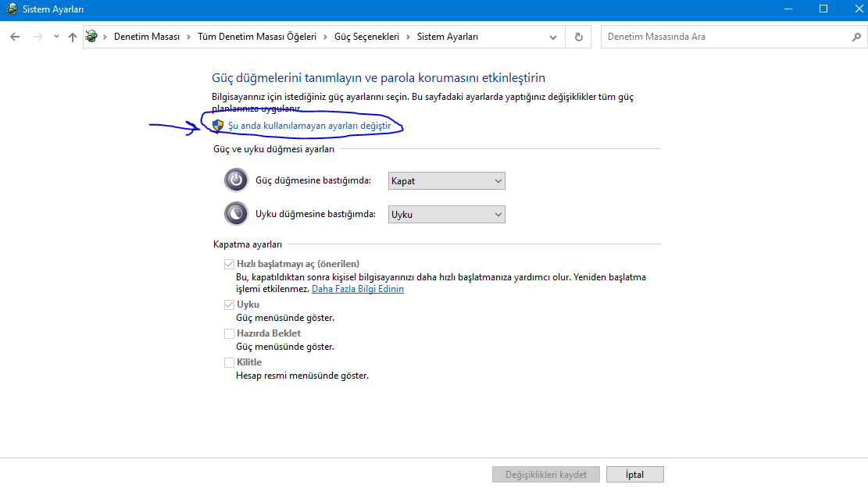The height and width of the screenshot is (488, 868).
Task: Click the sleep button moon icon
Action: coord(236,214)
